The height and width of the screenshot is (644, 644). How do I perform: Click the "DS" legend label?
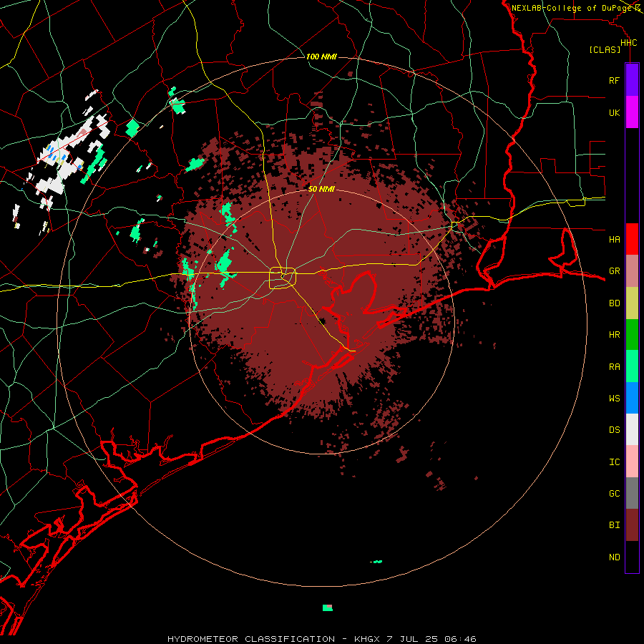point(614,430)
